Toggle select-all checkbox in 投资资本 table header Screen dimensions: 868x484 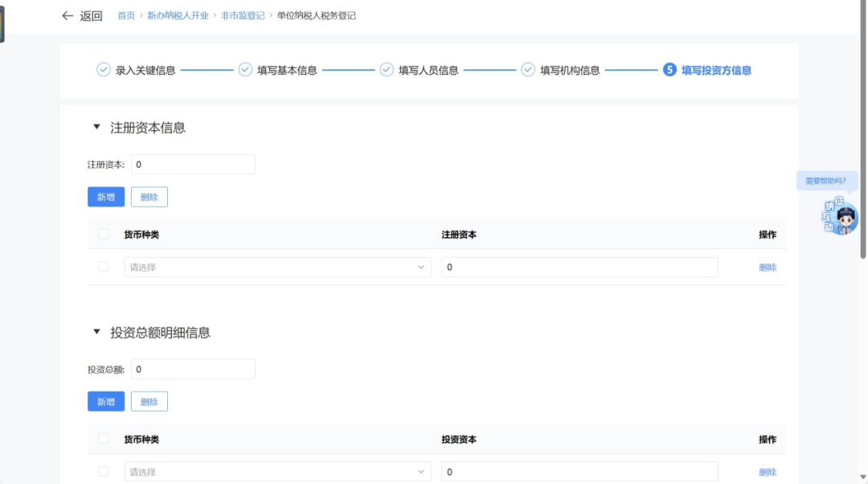[x=104, y=439]
